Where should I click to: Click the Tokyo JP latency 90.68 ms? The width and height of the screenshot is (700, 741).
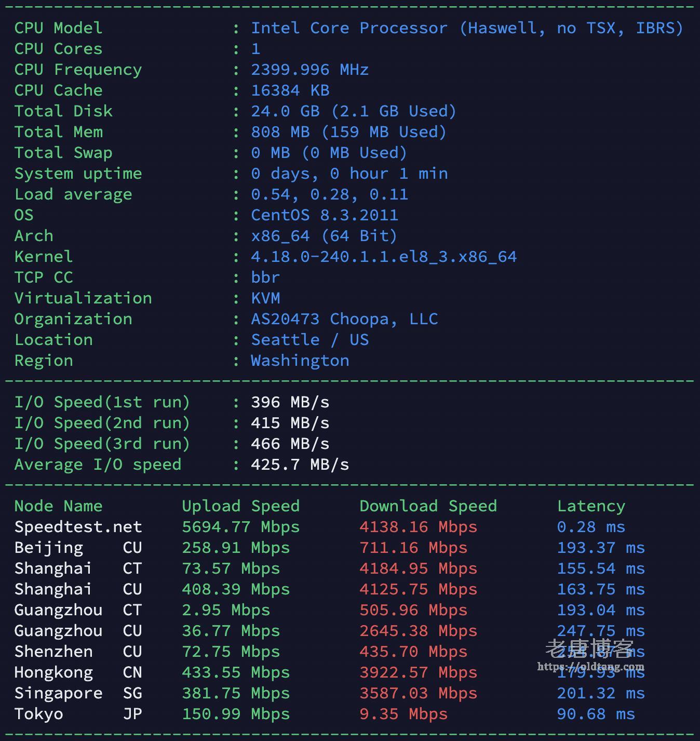(596, 714)
